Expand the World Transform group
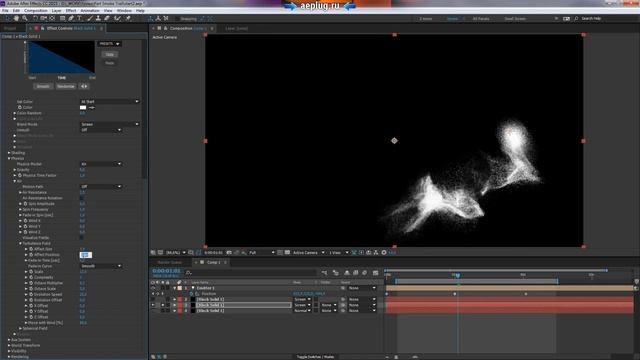The height and width of the screenshot is (360, 640). click(x=9, y=345)
